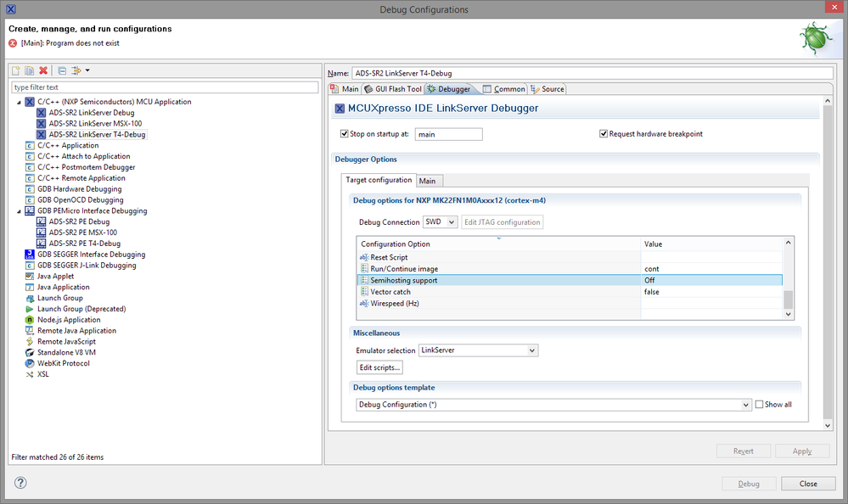Screen dimensions: 848x504
Task: Click the red Delete configuration icon
Action: click(x=43, y=70)
